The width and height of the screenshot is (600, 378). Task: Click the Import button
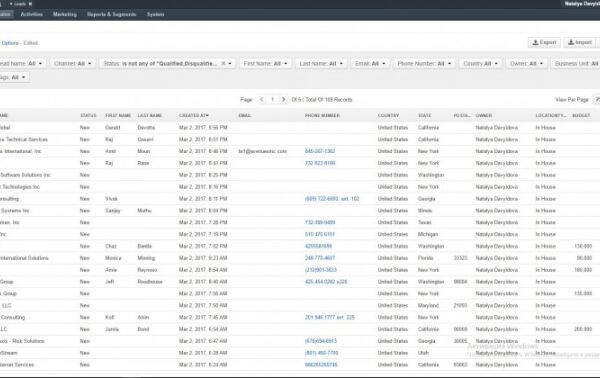(580, 42)
